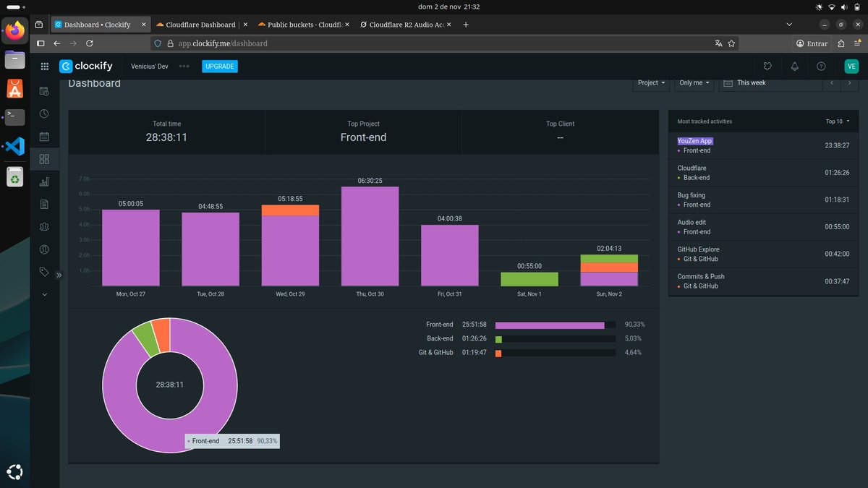The height and width of the screenshot is (488, 868).
Task: Click the browser back arrow
Action: click(57, 43)
